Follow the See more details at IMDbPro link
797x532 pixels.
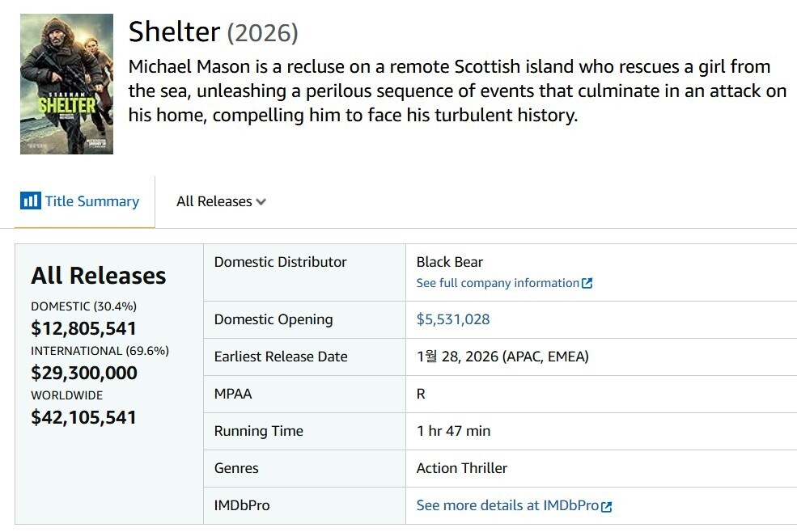[x=507, y=505]
